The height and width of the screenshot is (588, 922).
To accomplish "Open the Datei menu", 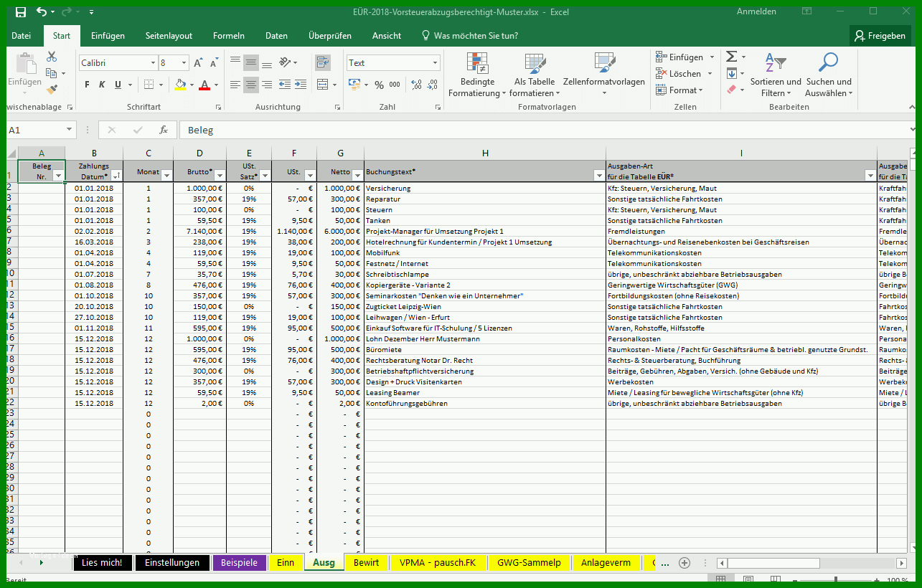I will click(22, 36).
